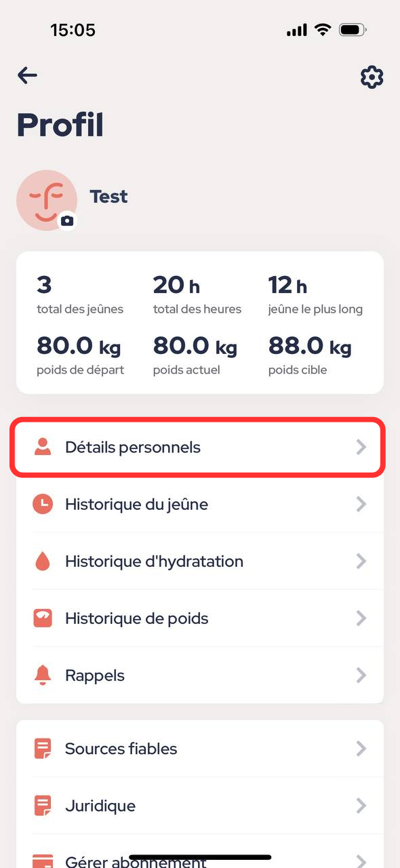Image resolution: width=400 pixels, height=868 pixels.
Task: Click the scale icon for Historique de poids
Action: [43, 618]
